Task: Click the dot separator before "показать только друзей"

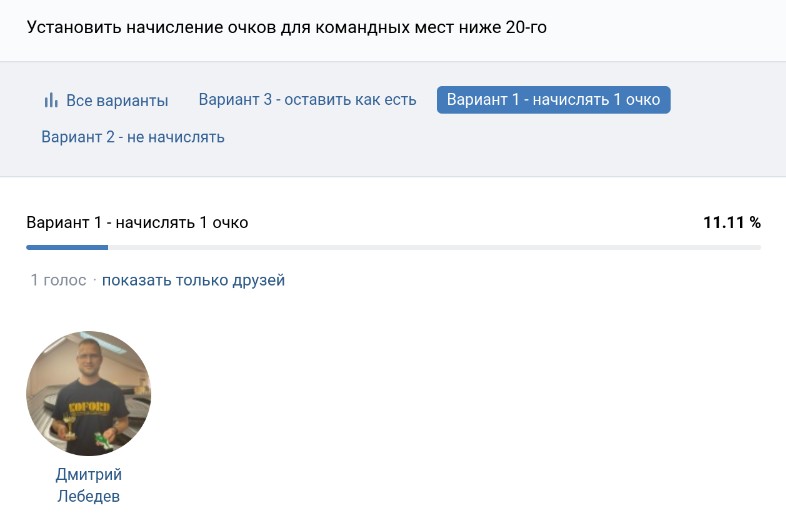Action: (95, 280)
